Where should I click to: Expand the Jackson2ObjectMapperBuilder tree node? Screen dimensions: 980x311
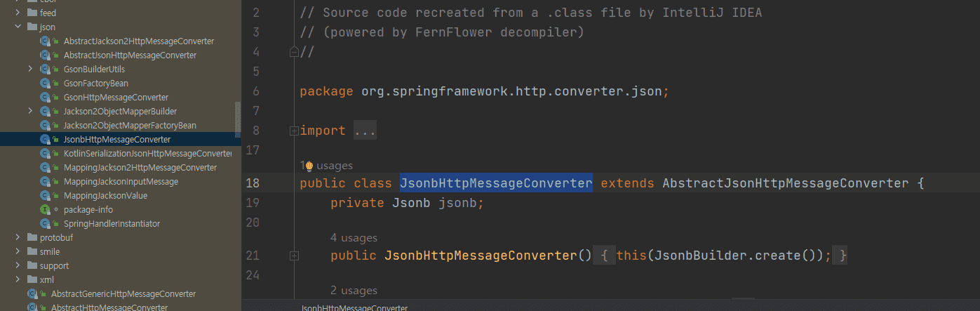point(30,112)
